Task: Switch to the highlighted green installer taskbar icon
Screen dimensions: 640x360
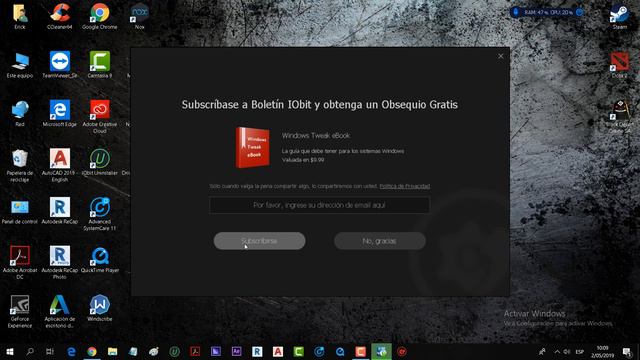Action: click(x=381, y=351)
